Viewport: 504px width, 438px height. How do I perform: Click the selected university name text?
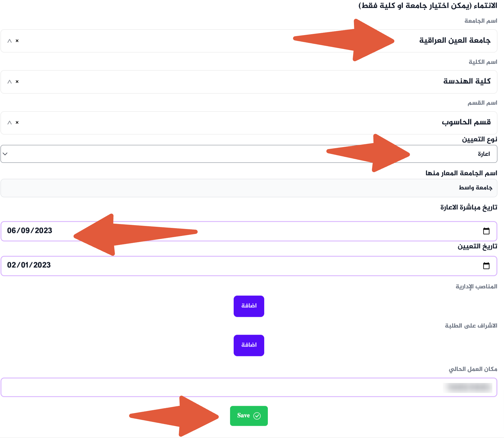tap(455, 41)
